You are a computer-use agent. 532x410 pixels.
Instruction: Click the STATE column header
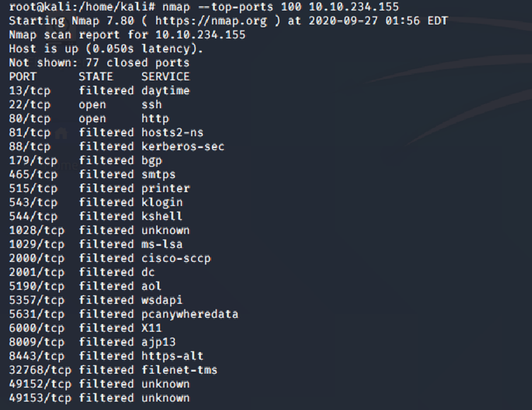tap(96, 76)
